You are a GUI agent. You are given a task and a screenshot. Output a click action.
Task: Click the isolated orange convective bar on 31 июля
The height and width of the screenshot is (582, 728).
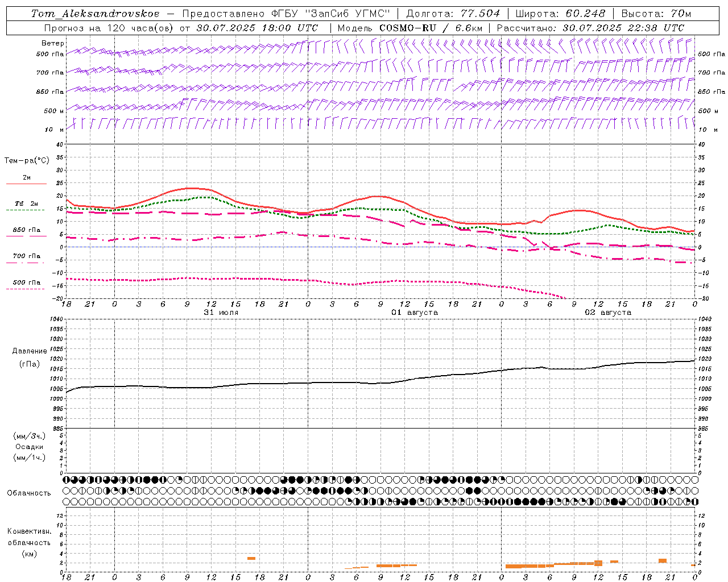pyautogui.click(x=251, y=558)
